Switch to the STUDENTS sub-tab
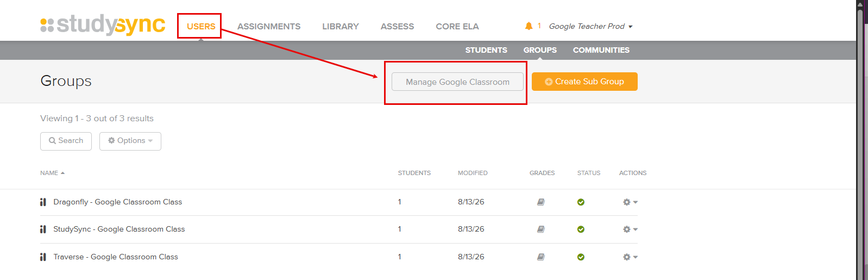The height and width of the screenshot is (280, 868). (486, 50)
